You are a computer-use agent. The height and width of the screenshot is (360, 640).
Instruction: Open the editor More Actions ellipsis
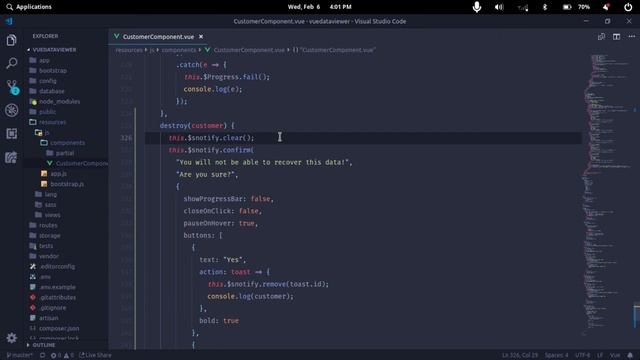click(631, 37)
